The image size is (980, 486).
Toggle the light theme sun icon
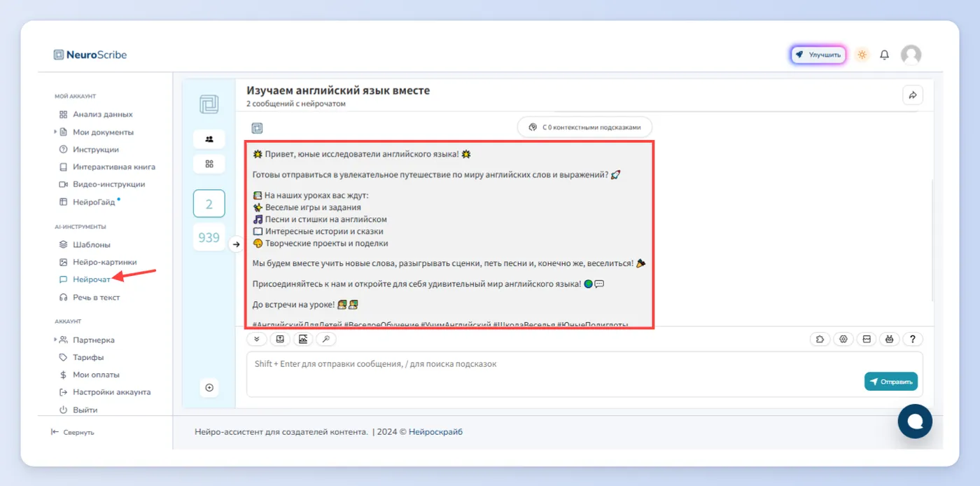[x=862, y=55]
